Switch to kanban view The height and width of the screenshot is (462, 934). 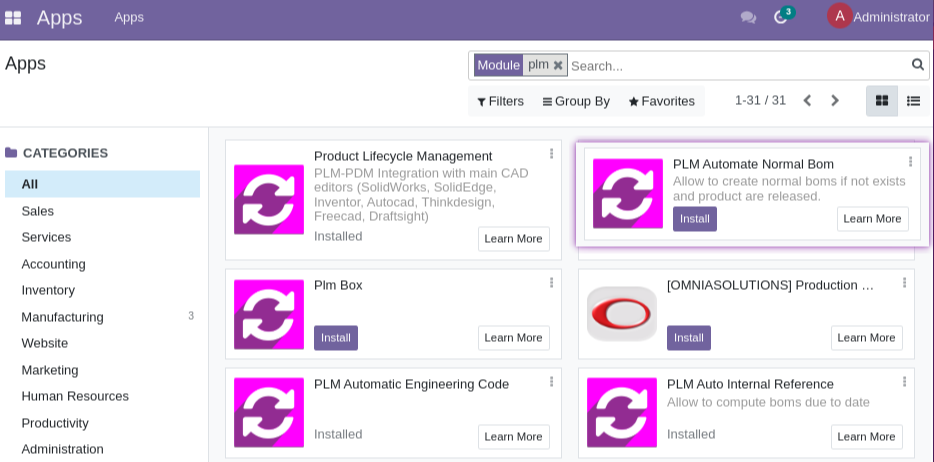pyautogui.click(x=881, y=101)
